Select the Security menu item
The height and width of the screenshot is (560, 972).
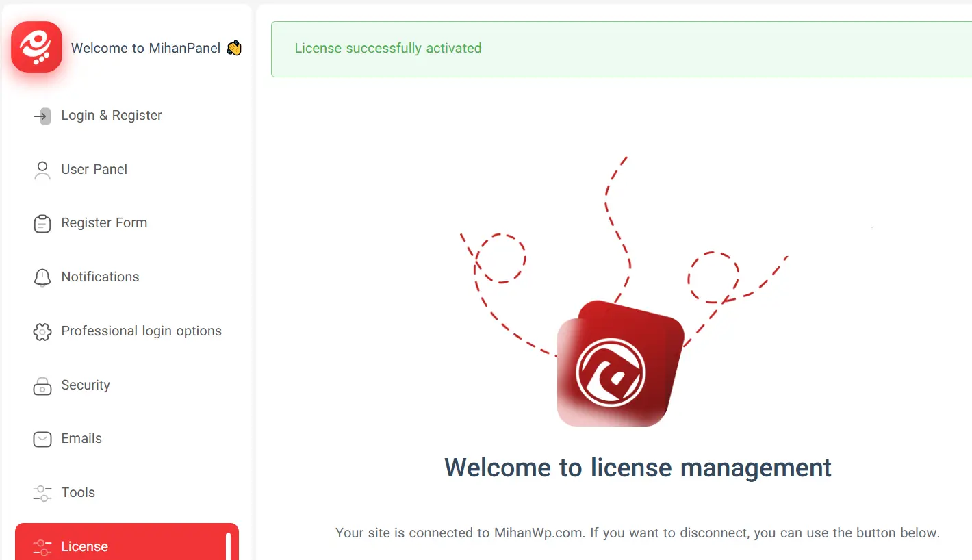86,385
